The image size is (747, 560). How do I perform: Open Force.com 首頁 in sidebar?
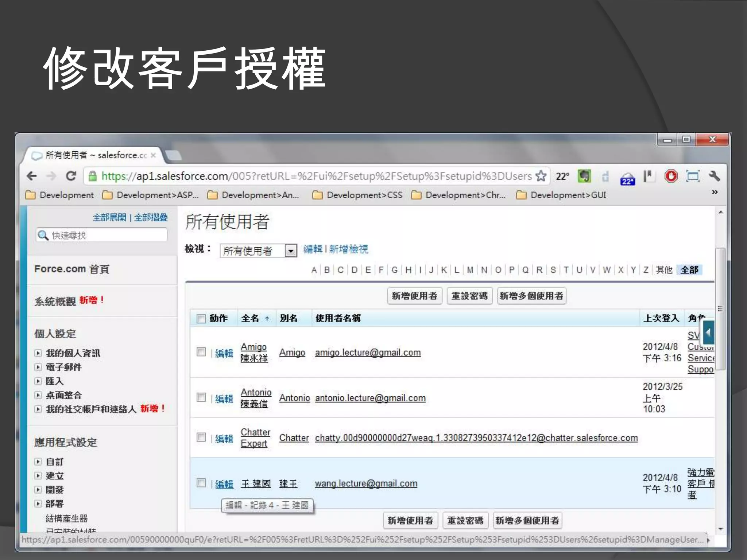pos(72,269)
